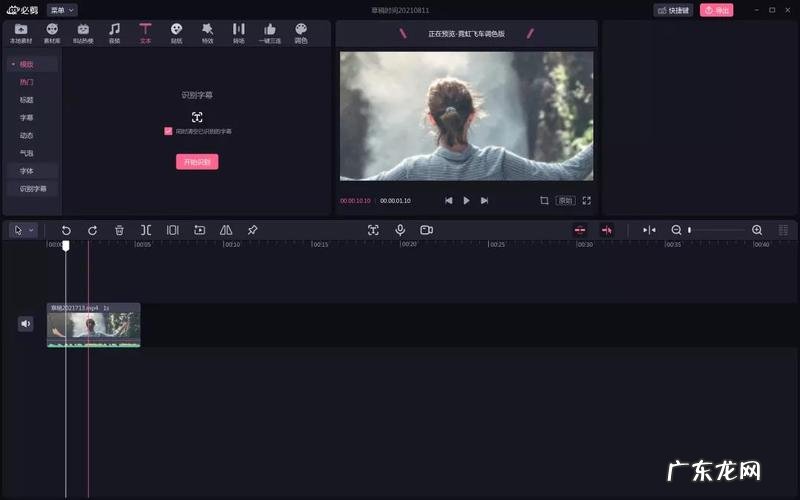
Task: Click the crop icon below the preview
Action: click(x=544, y=200)
